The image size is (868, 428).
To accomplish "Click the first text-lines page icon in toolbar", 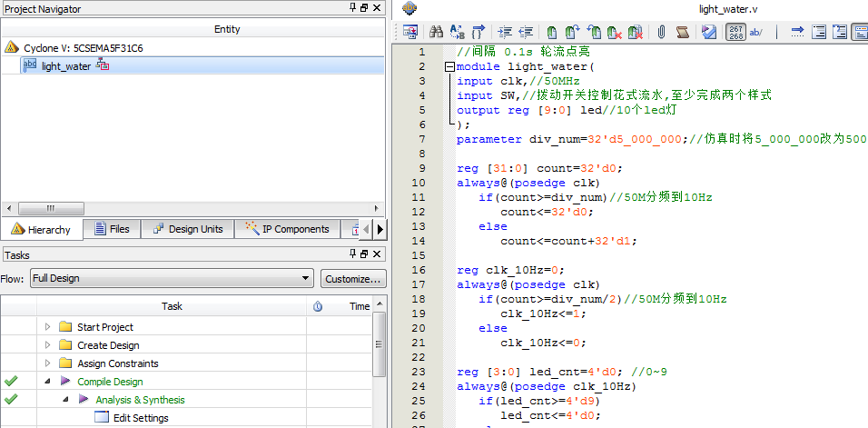I will (x=819, y=32).
